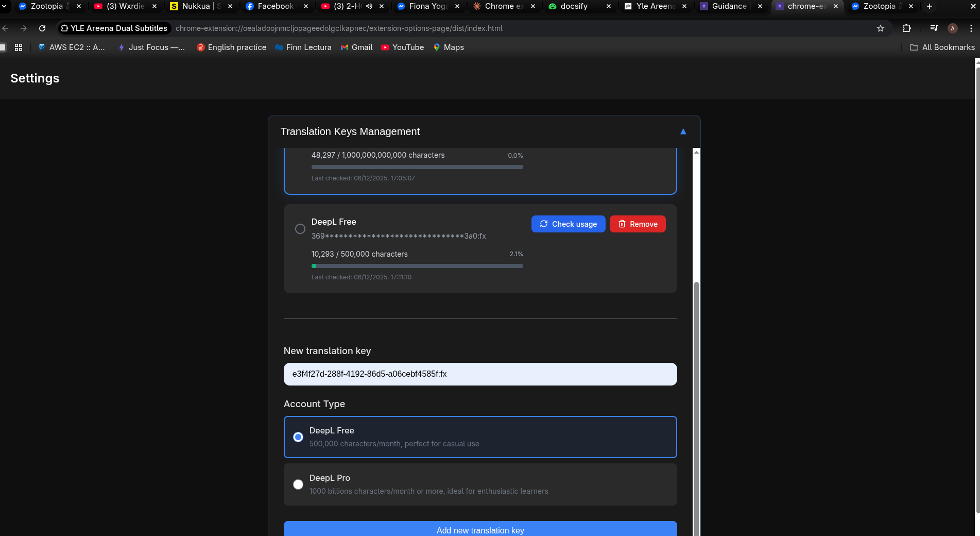
Task: Open the Chrome three-dot menu
Action: click(x=971, y=28)
